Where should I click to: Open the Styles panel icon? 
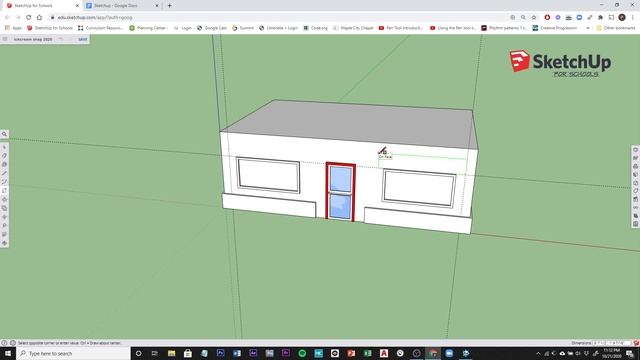click(x=636, y=183)
